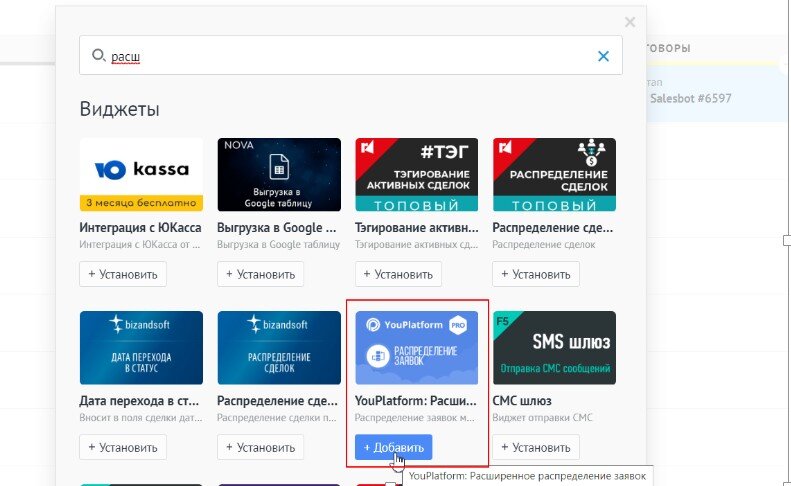The image size is (791, 486).
Task: Focus the widget search input field
Action: click(x=351, y=56)
